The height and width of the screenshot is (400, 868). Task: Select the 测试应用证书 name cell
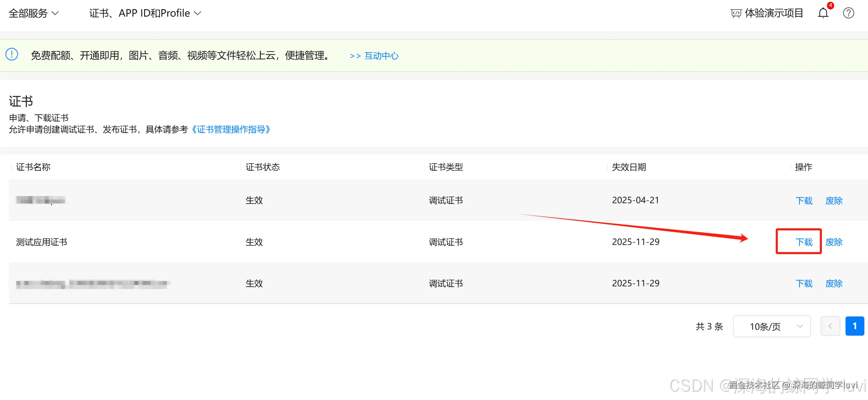pyautogui.click(x=41, y=242)
